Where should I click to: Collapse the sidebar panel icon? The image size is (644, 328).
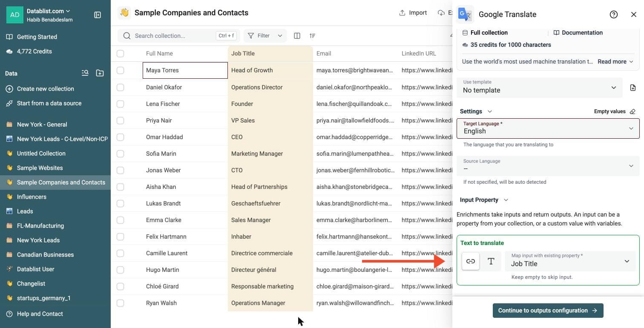(x=98, y=15)
